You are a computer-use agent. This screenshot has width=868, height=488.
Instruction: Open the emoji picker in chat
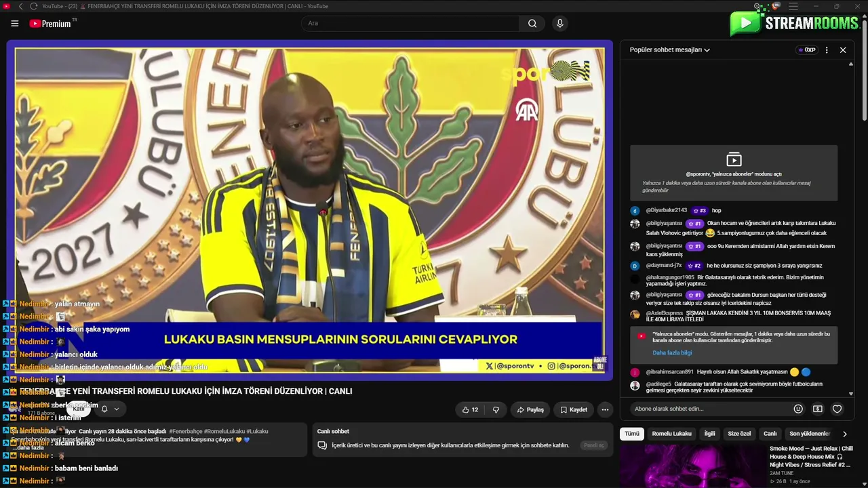pyautogui.click(x=798, y=409)
